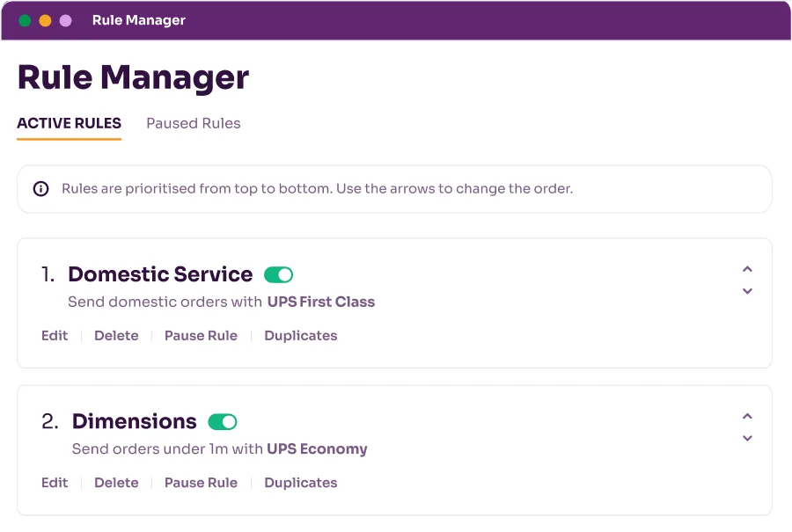Toggle off the Domestic Service rule

(x=278, y=275)
